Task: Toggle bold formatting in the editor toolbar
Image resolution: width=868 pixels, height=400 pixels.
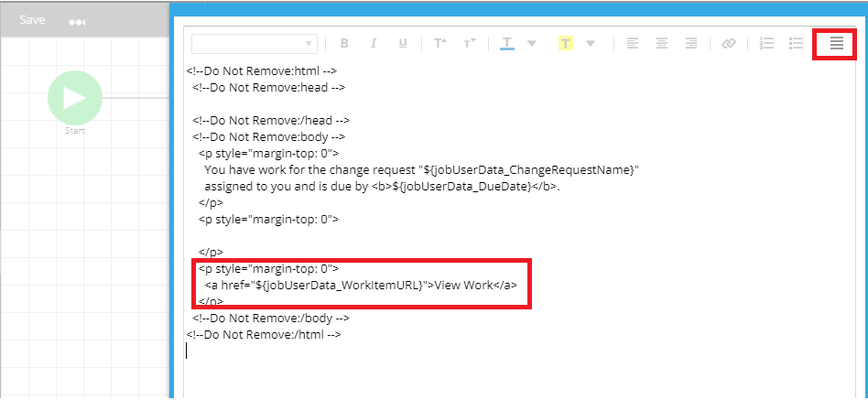Action: point(344,43)
